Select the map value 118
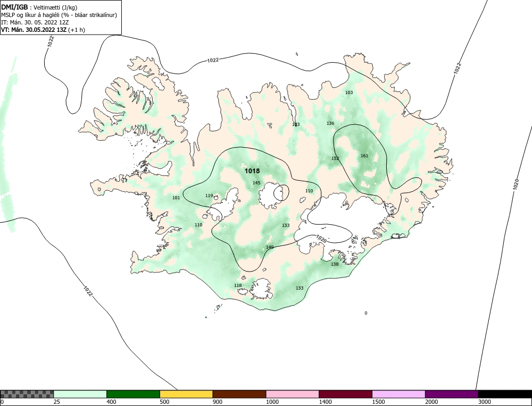The height and width of the screenshot is (406, 532). 238,286
